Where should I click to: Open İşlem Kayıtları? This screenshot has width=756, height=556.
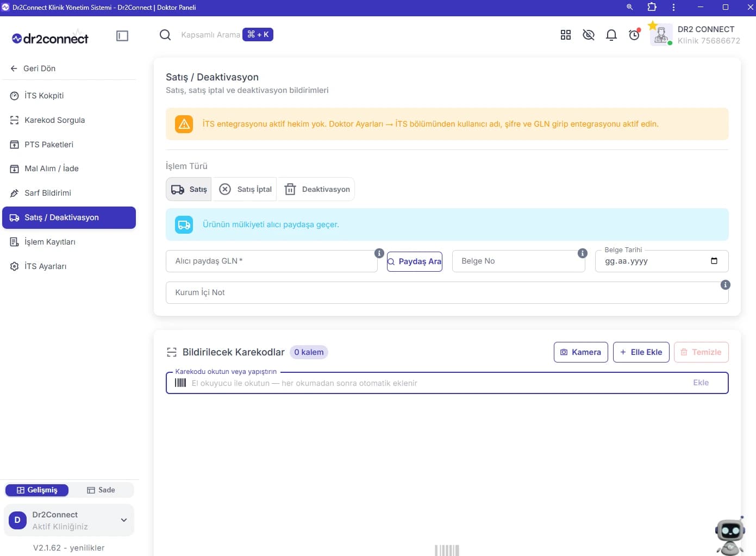[x=69, y=242]
